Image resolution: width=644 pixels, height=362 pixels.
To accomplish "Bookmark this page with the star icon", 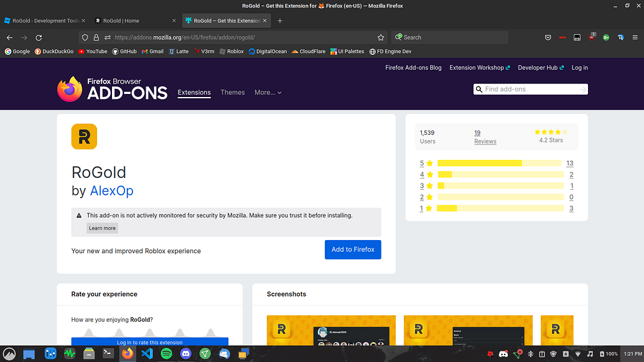I will click(380, 37).
